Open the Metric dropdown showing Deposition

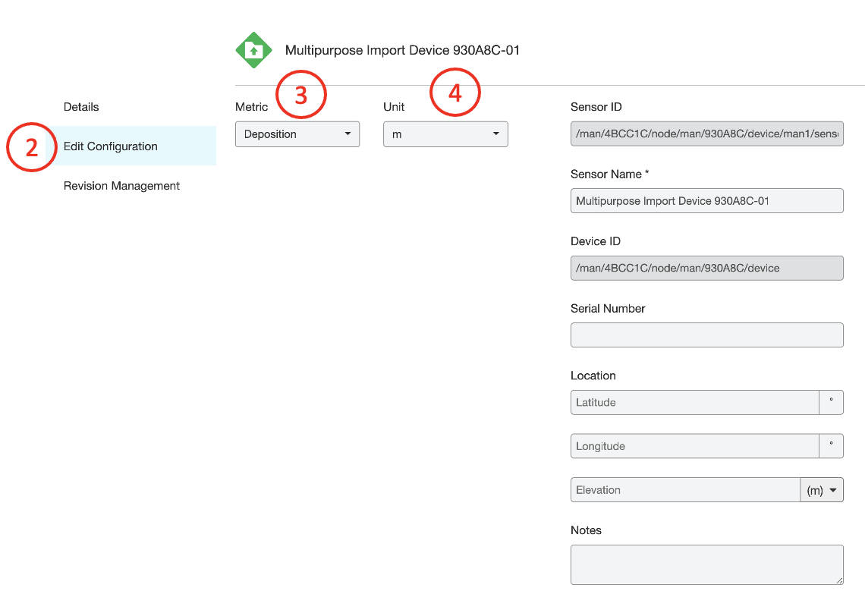[297, 134]
